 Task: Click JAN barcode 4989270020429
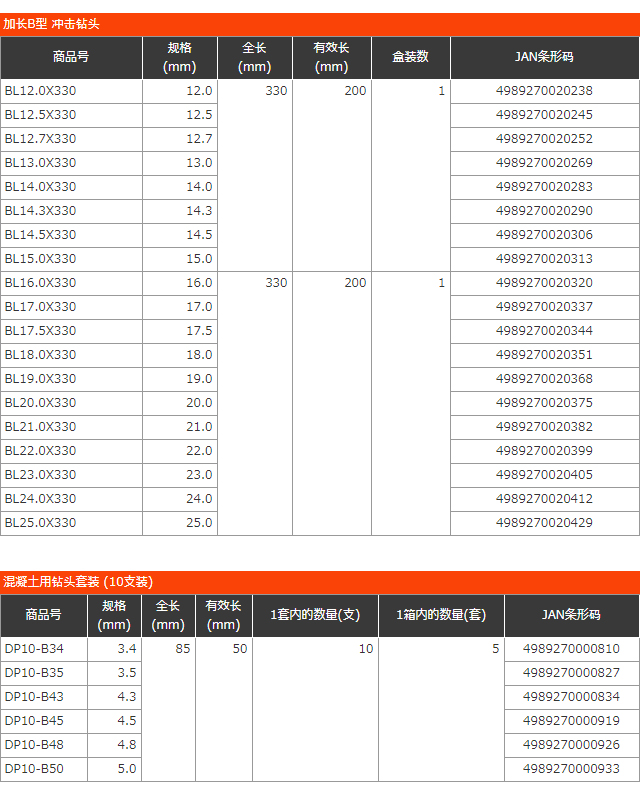point(544,523)
